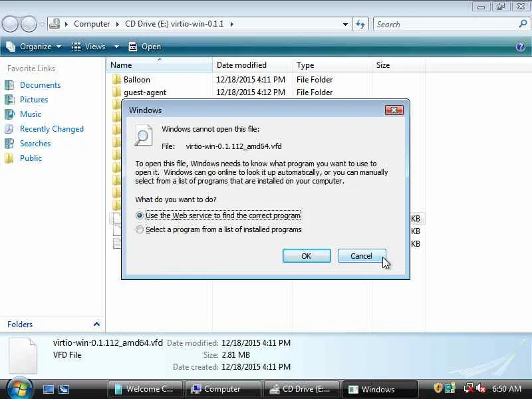Sort by Type column header
This screenshot has width=532, height=399.
tap(332, 65)
